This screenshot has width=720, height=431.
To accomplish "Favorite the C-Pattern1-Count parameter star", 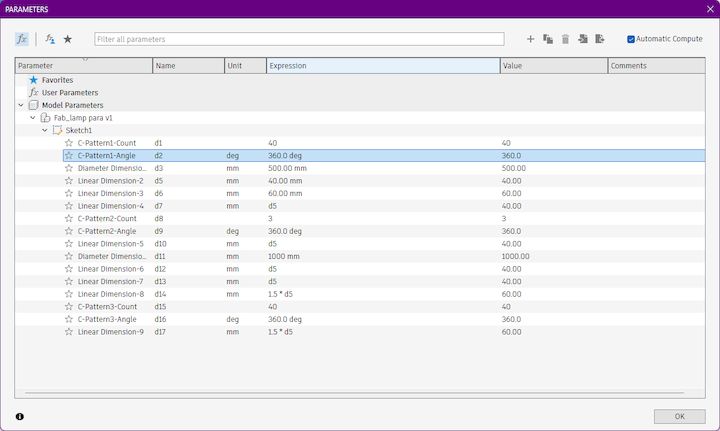I will point(69,143).
